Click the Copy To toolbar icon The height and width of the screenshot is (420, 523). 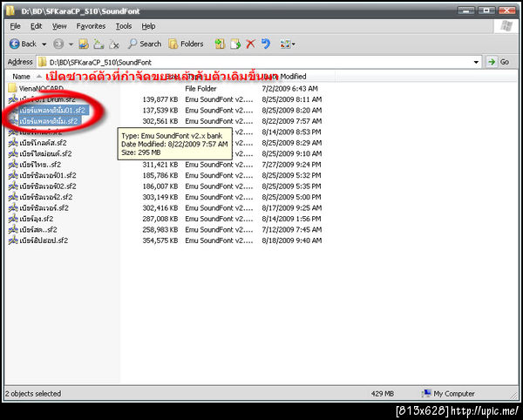(235, 44)
